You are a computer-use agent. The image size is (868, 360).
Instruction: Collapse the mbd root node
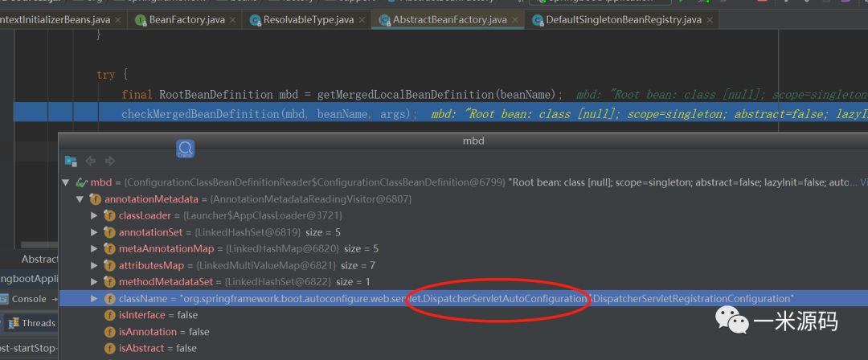[67, 182]
